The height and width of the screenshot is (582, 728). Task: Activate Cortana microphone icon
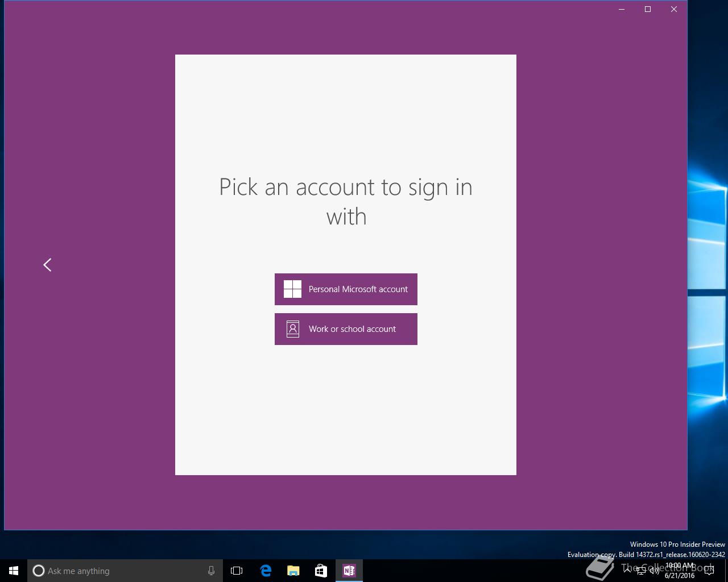coord(211,571)
